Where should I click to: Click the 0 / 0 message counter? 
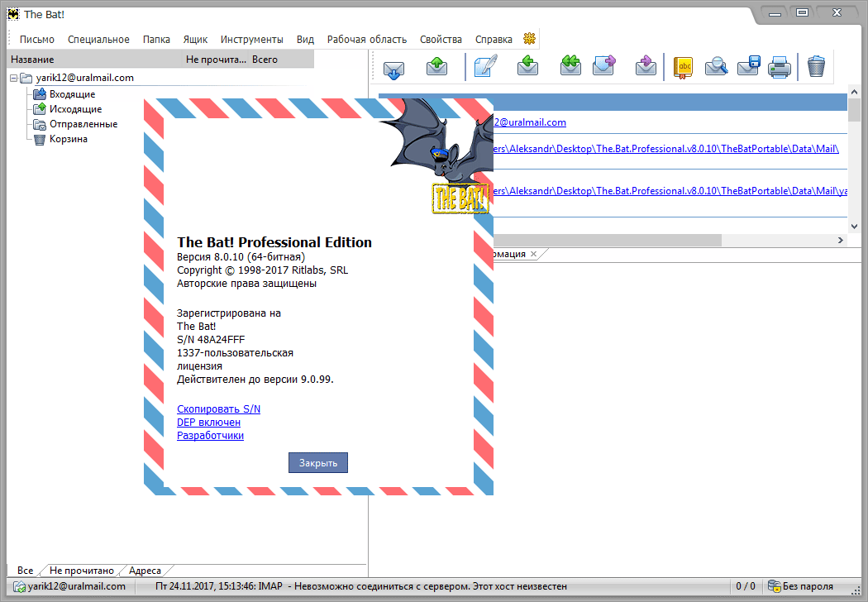(x=746, y=586)
